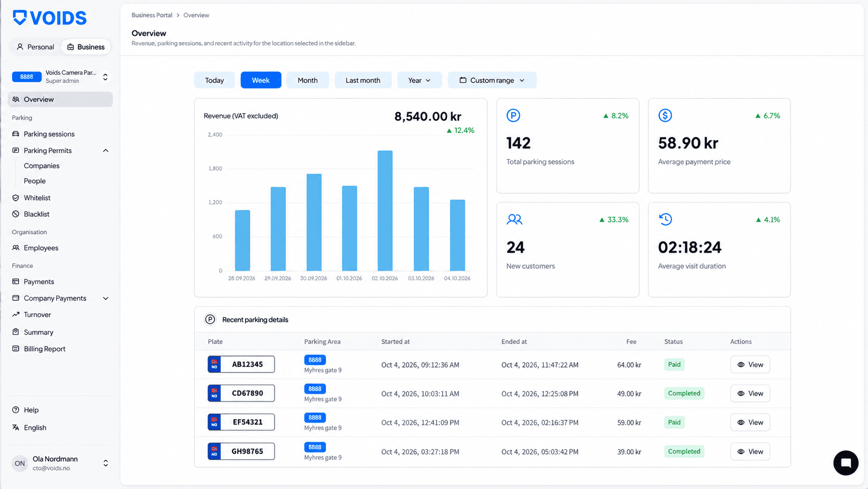Image resolution: width=868 pixels, height=489 pixels.
Task: Click the 28.09.2026 revenue bar
Action: click(242, 241)
